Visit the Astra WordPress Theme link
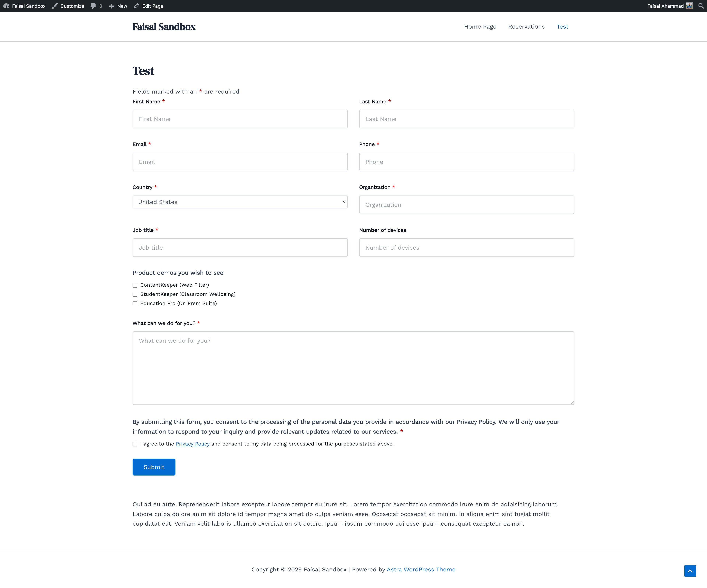The image size is (707, 588). pos(421,569)
